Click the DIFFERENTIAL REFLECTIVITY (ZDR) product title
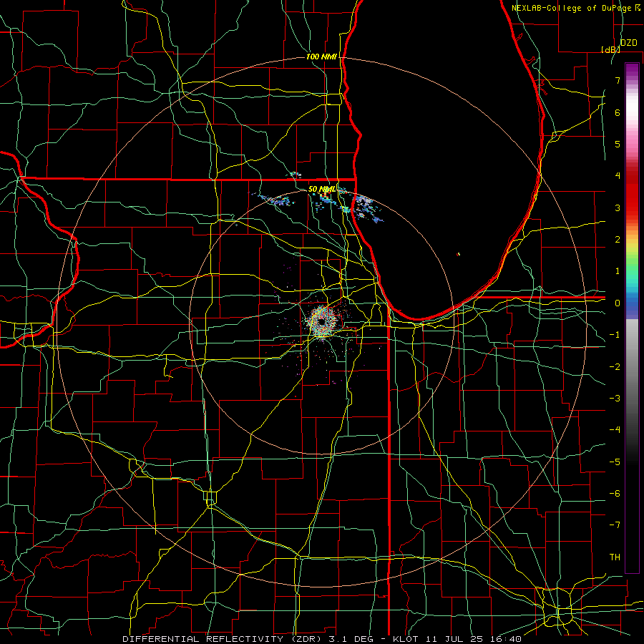This screenshot has height=644, width=644. (223, 639)
